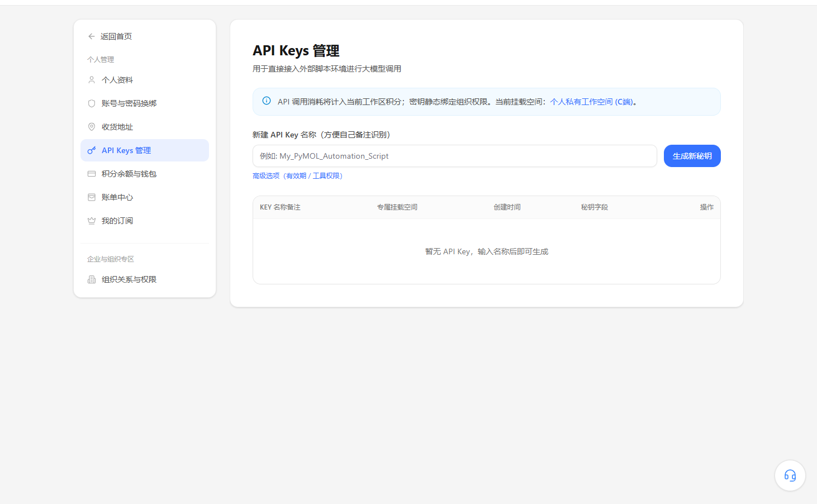817x504 pixels.
Task: Click the crown icon for 我的订阅
Action: (x=92, y=221)
